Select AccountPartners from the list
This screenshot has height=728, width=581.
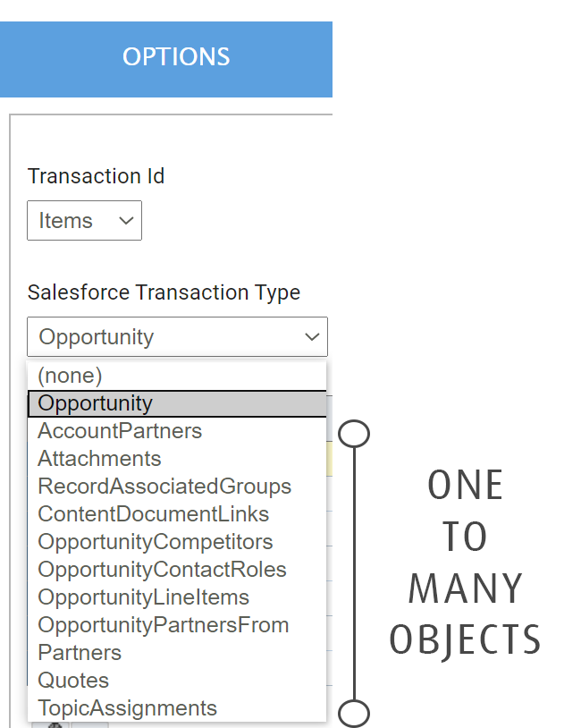[120, 431]
